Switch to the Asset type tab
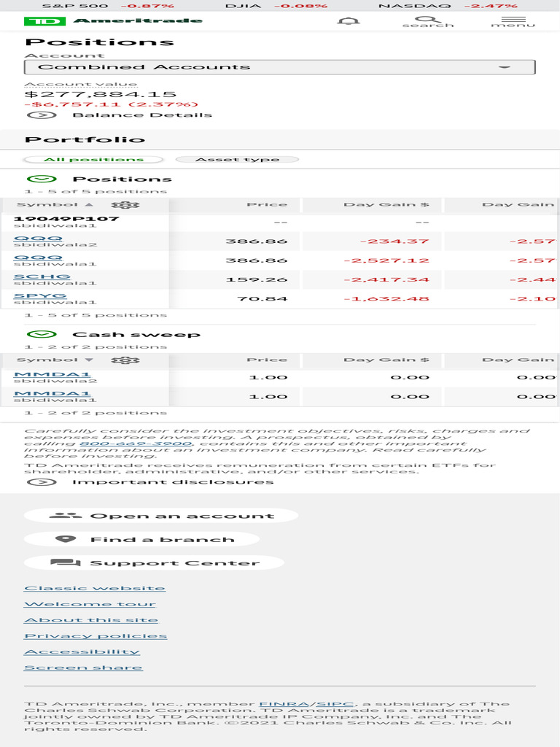Image resolution: width=560 pixels, height=747 pixels. pos(237,160)
